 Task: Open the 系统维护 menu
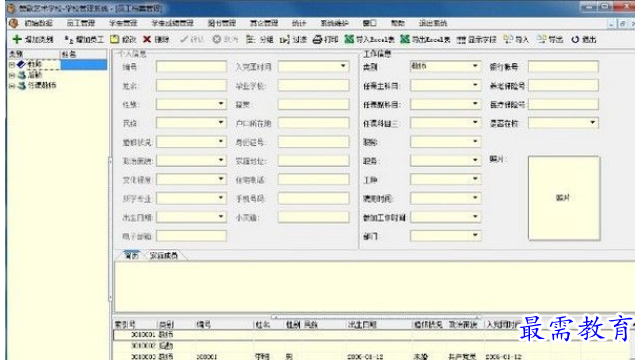[x=334, y=23]
